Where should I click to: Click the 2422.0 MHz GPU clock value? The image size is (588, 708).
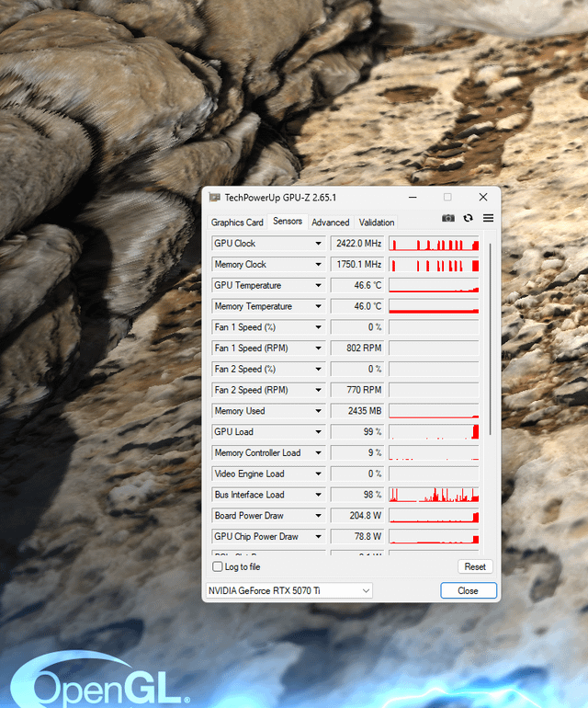point(357,244)
